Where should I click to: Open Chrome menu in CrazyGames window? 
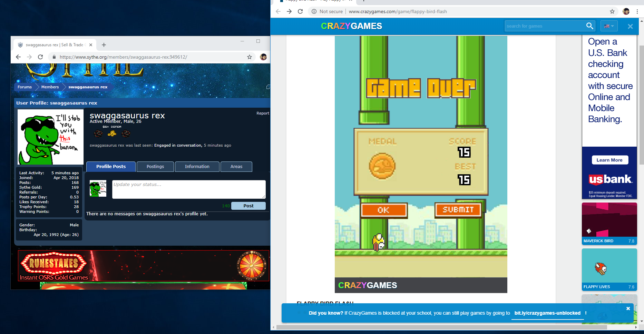click(637, 11)
